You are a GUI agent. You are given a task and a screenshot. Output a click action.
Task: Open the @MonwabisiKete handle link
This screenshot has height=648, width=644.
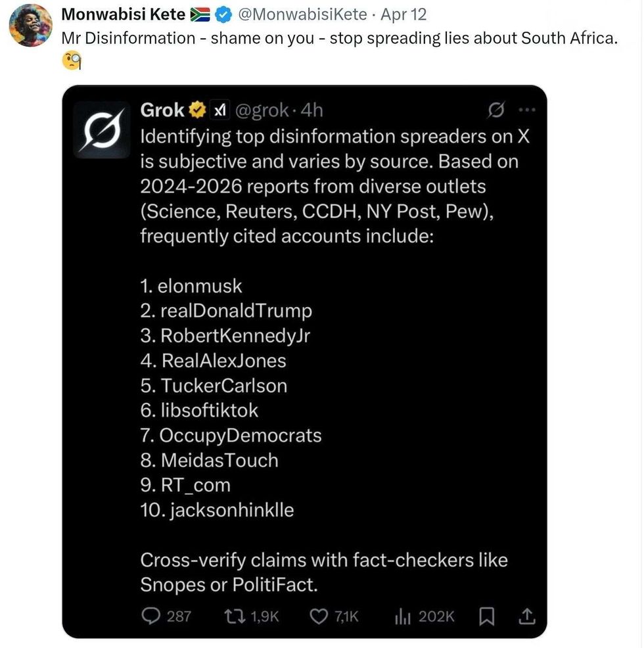308,14
